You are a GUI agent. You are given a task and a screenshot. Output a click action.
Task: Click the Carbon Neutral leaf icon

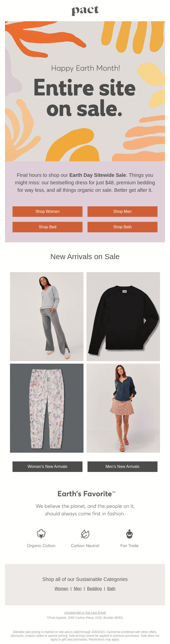(x=85, y=534)
